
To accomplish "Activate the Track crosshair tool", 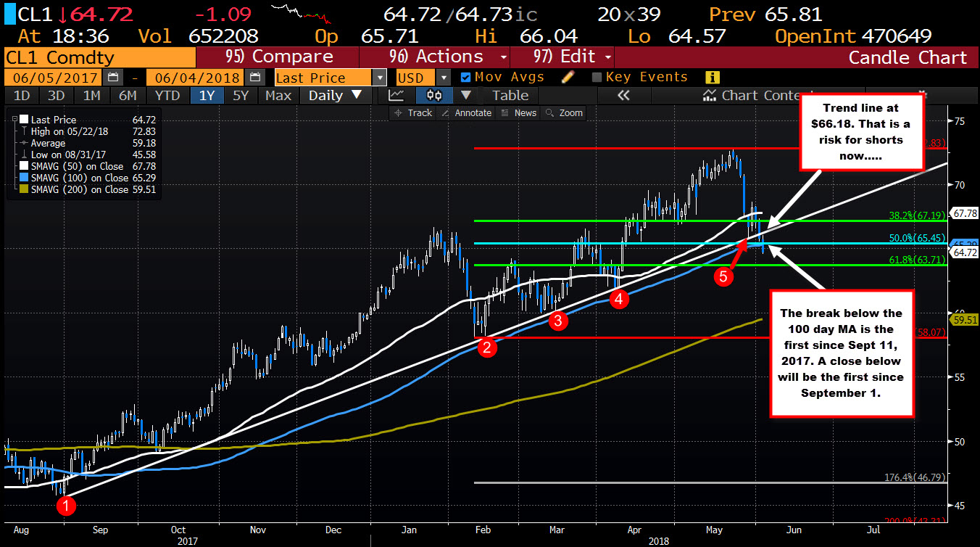I will coord(413,112).
